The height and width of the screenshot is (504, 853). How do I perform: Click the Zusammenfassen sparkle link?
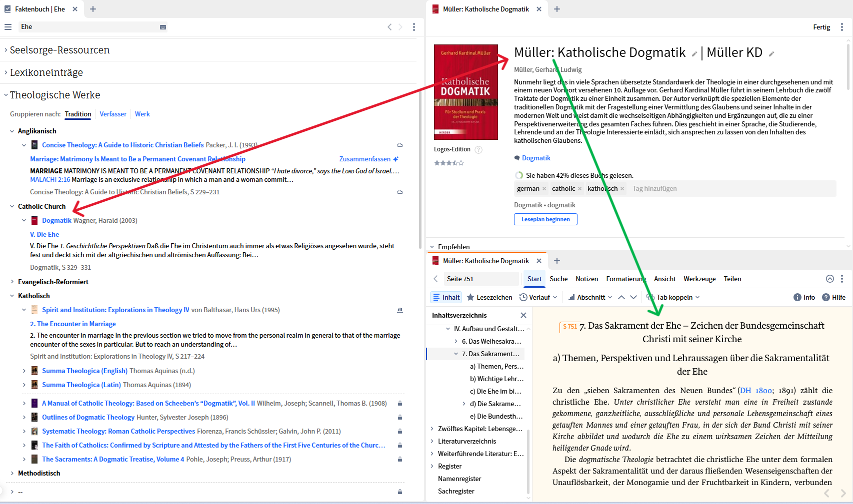tap(368, 159)
